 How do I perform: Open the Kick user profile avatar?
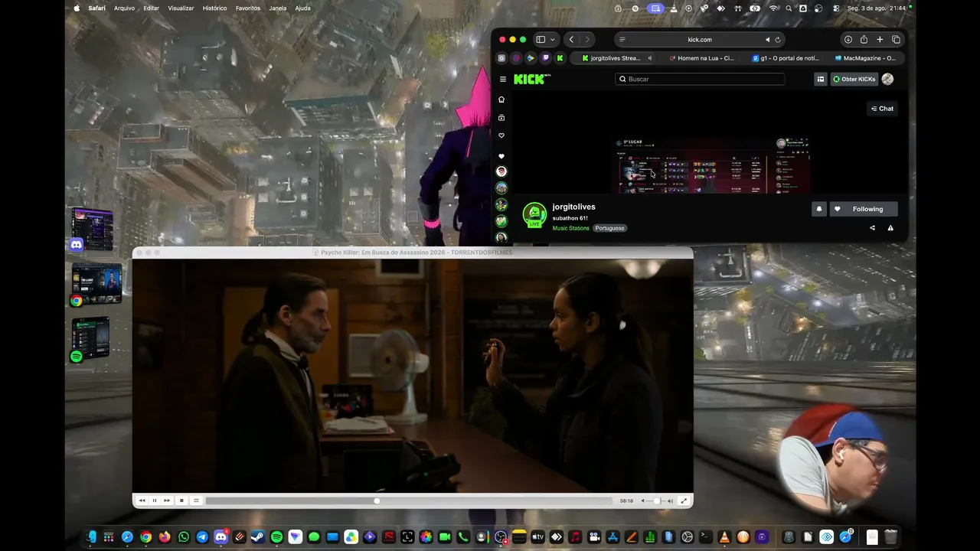tap(887, 79)
